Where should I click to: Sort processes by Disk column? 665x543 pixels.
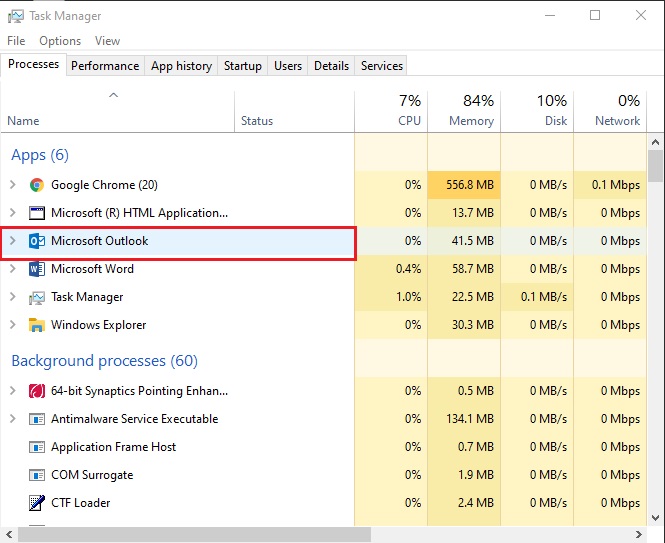point(537,111)
